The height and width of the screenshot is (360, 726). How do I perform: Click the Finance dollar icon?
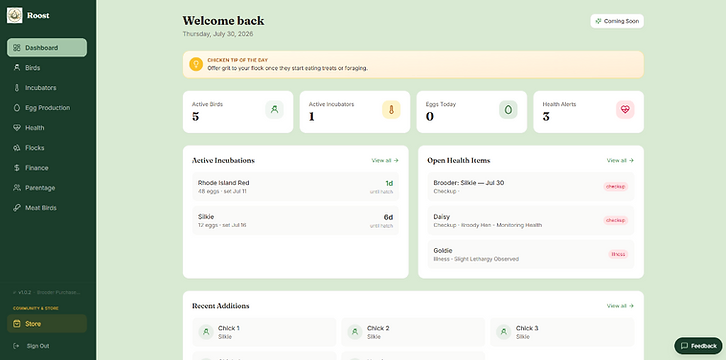[17, 168]
